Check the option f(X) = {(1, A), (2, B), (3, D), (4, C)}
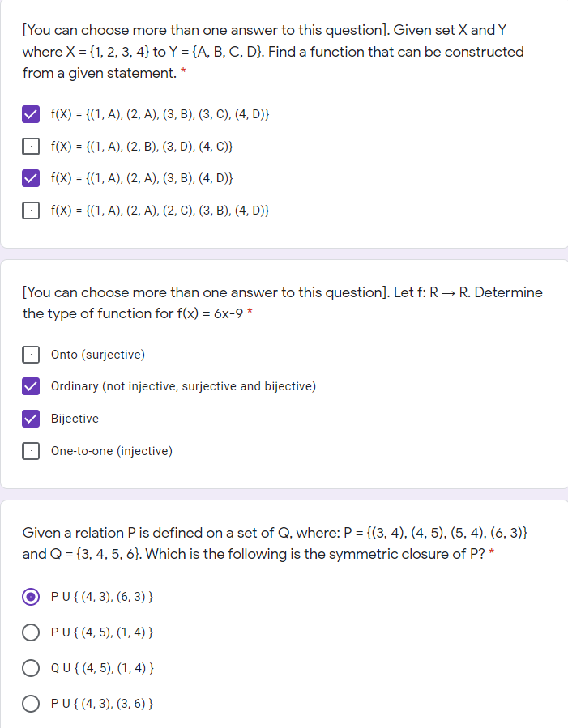The height and width of the screenshot is (728, 568). pos(30,146)
